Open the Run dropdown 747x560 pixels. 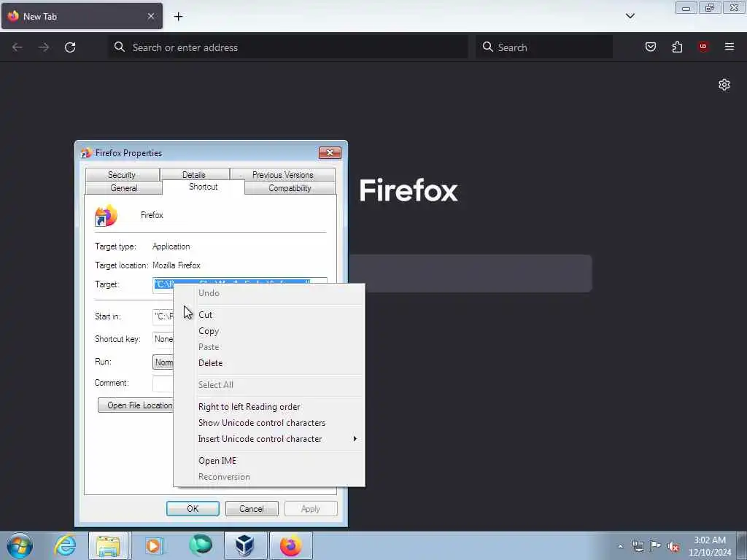click(163, 362)
